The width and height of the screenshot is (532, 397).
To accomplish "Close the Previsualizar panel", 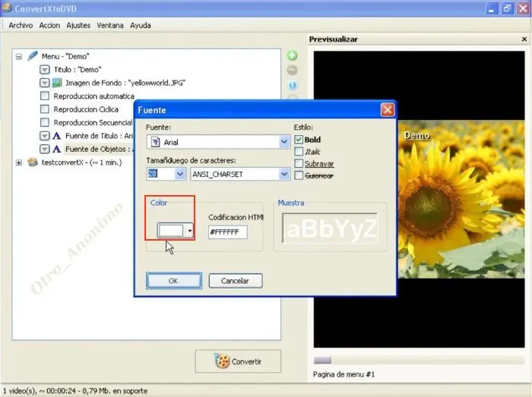I will pos(524,39).
